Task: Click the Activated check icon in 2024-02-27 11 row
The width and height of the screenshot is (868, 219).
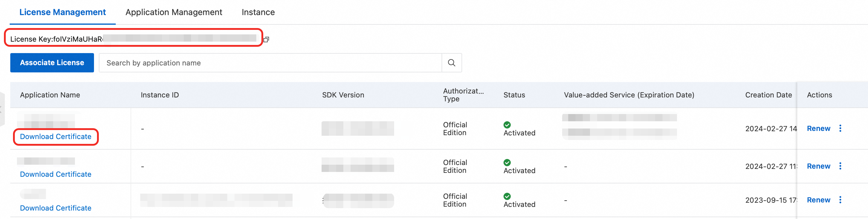Action: (x=507, y=163)
